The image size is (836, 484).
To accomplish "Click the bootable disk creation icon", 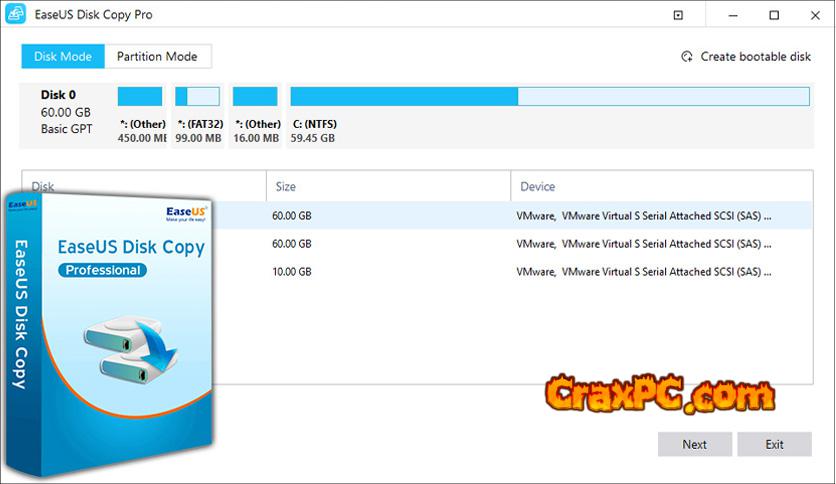I will point(687,57).
